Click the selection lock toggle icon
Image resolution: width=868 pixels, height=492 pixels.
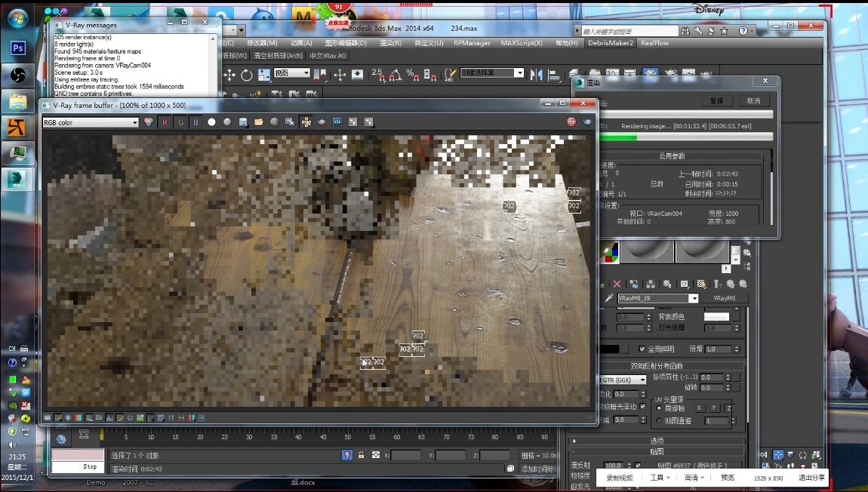click(361, 455)
